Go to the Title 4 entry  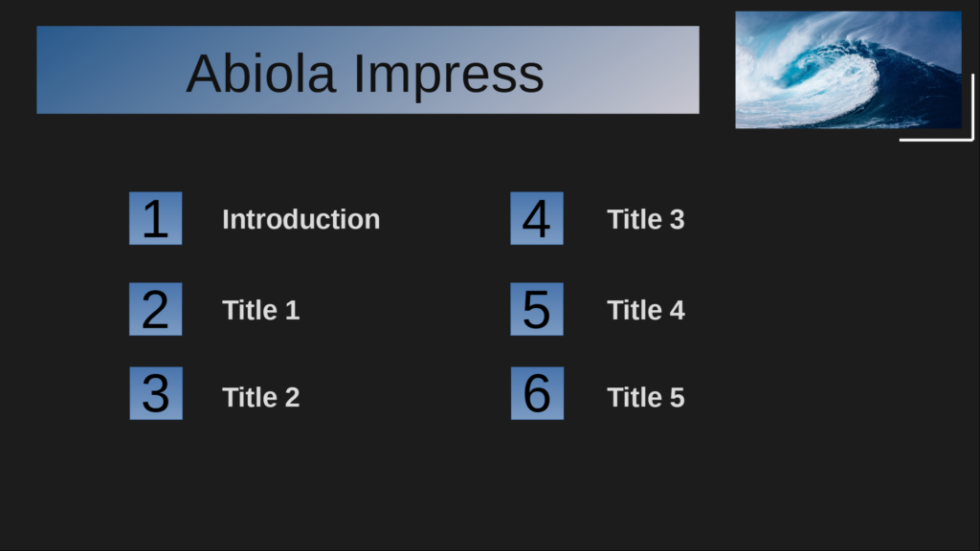645,310
